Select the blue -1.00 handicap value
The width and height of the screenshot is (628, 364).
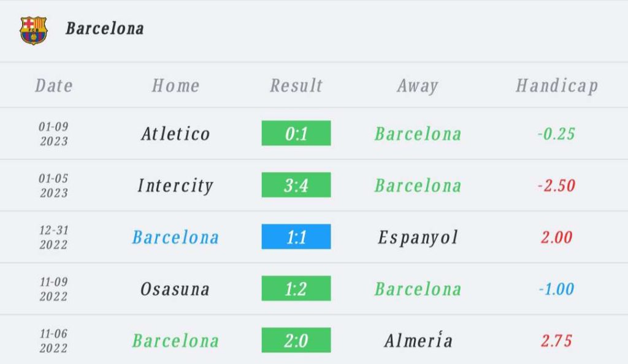coord(556,289)
